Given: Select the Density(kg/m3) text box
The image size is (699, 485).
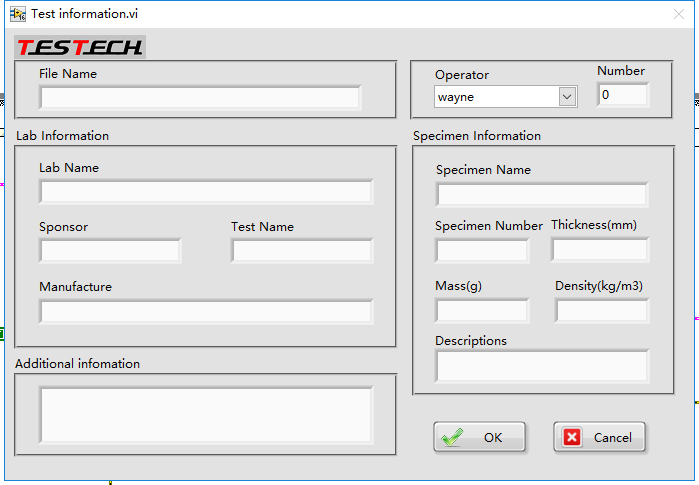Looking at the screenshot, I should pos(601,311).
